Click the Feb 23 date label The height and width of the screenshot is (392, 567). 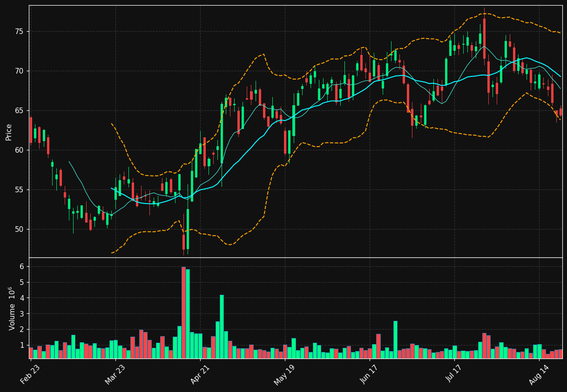[x=30, y=374]
